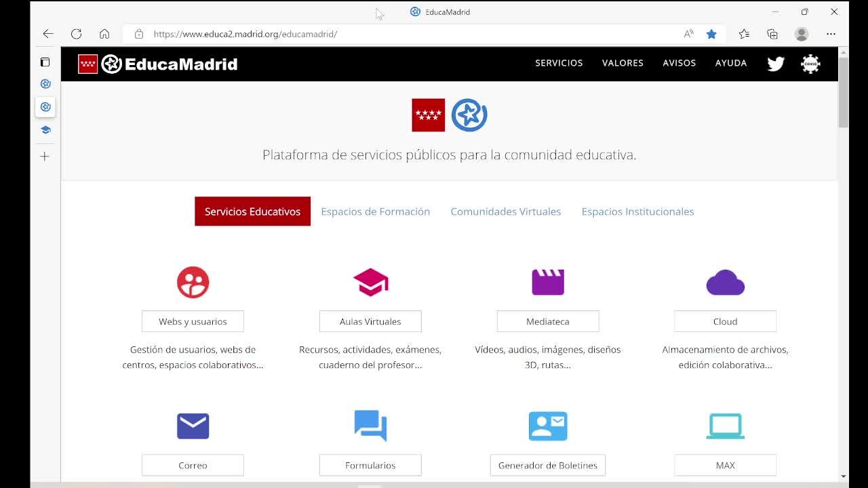Click the Aulas Virtuales graduation cap icon

pos(370,282)
